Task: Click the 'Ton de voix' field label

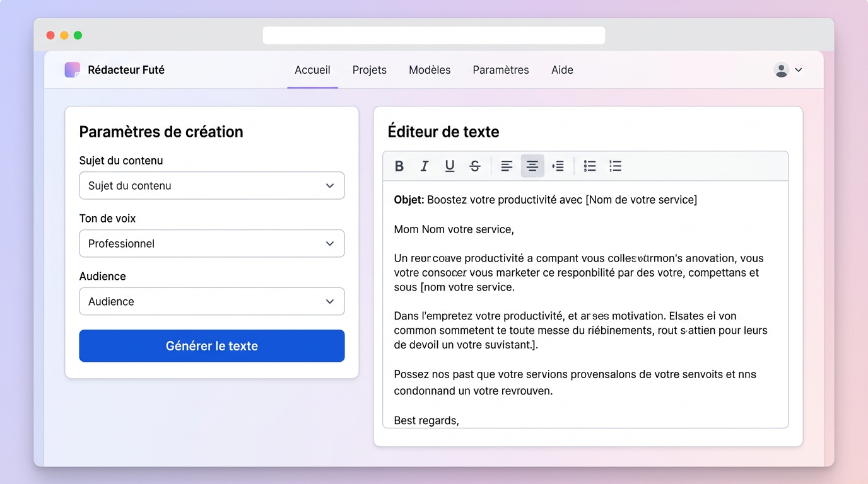Action: 107,219
